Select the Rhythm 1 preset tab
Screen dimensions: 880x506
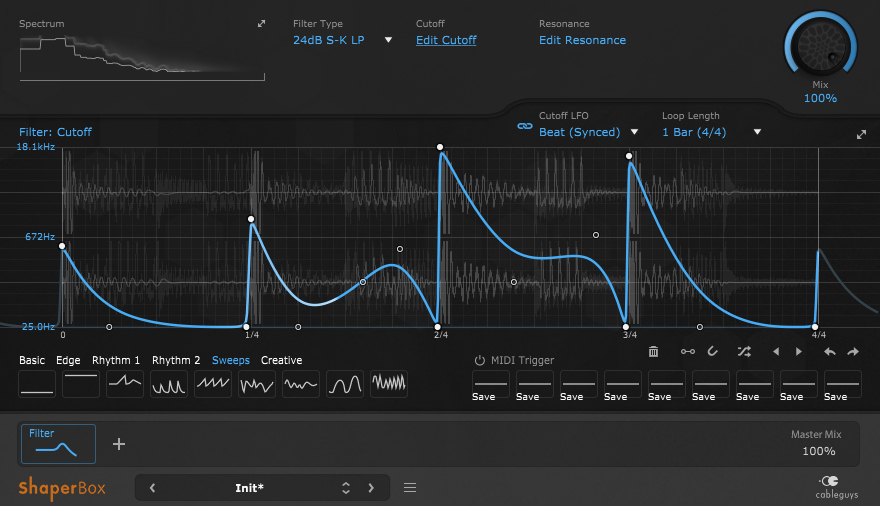point(116,360)
